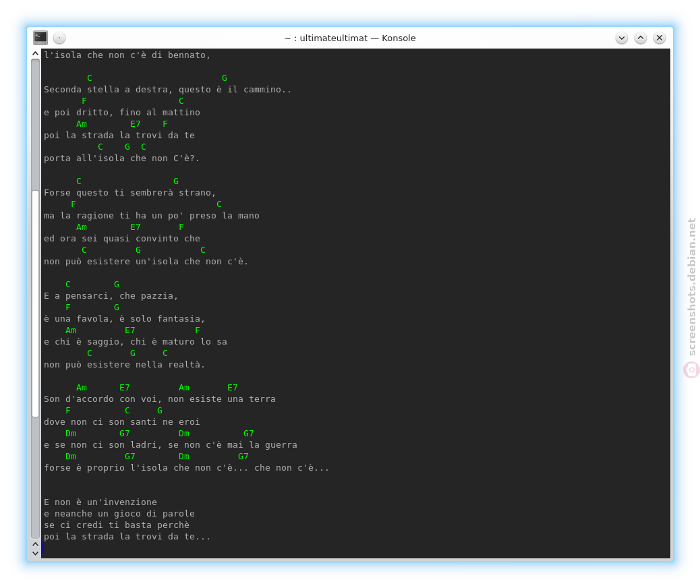Click green E7 chord above 'la trovi'
Image resolution: width=700 pixels, height=588 pixels.
136,123
